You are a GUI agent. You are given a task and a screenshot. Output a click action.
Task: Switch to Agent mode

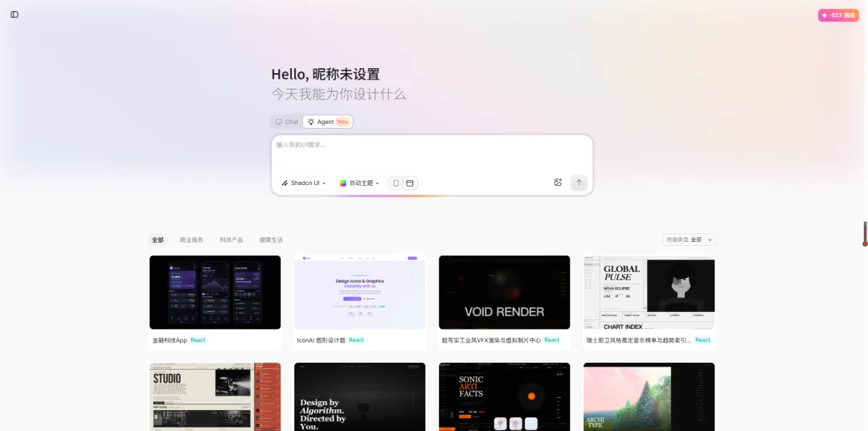(328, 122)
